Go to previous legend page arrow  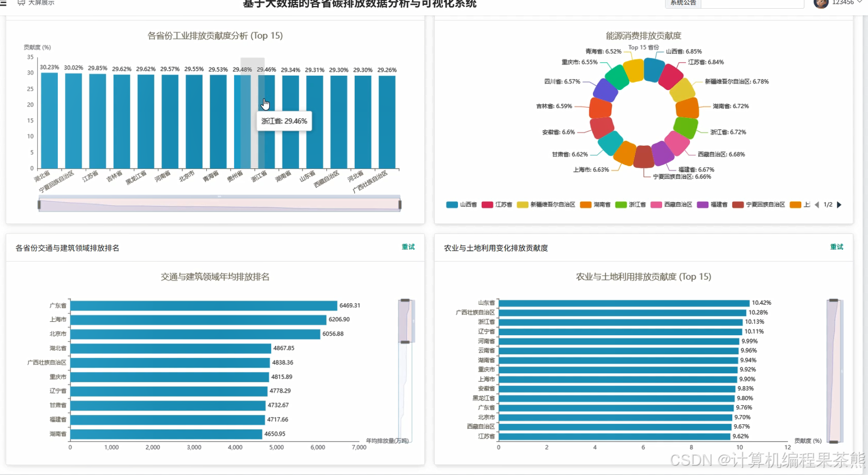pos(817,205)
